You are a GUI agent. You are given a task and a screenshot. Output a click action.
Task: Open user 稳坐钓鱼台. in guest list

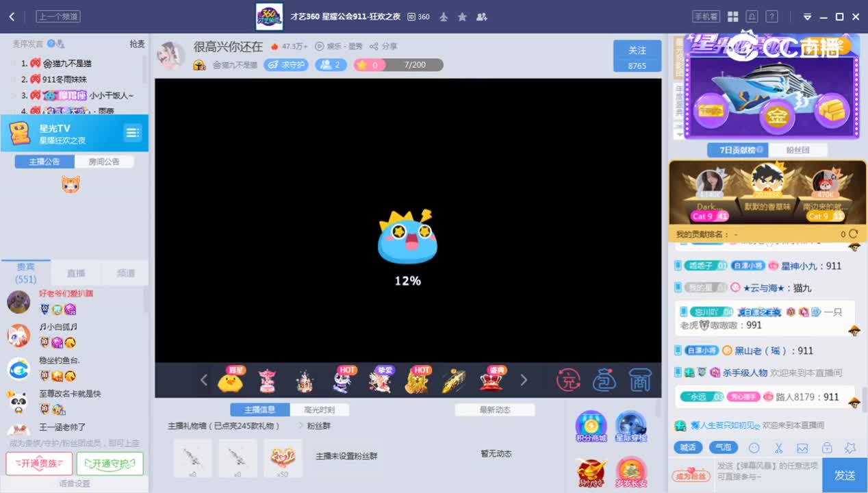[x=74, y=368]
